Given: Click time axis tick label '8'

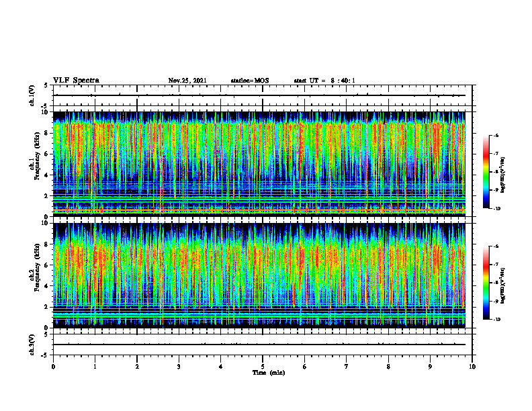Looking at the screenshot, I should click(x=388, y=367).
